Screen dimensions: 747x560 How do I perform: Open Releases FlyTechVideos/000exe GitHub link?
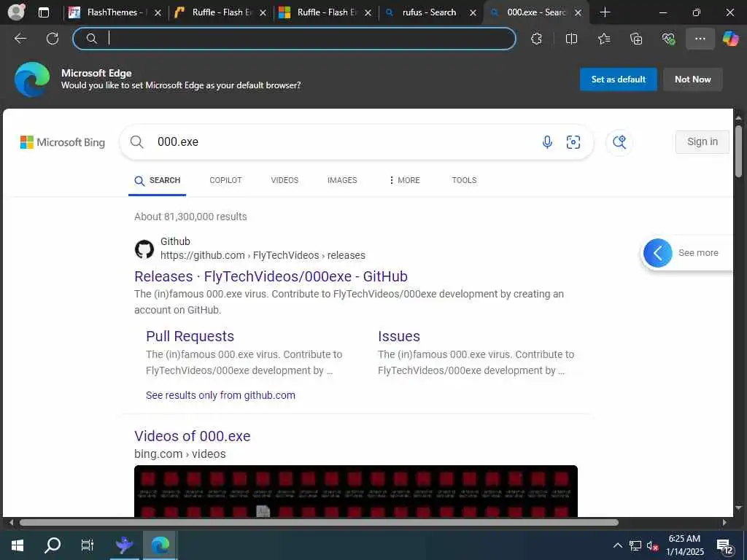point(271,276)
